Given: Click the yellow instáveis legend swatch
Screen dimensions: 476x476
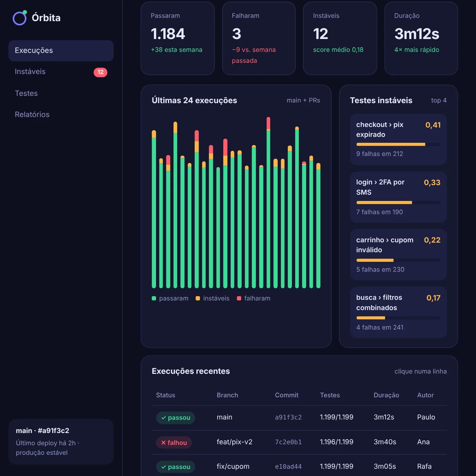Looking at the screenshot, I should 198,298.
